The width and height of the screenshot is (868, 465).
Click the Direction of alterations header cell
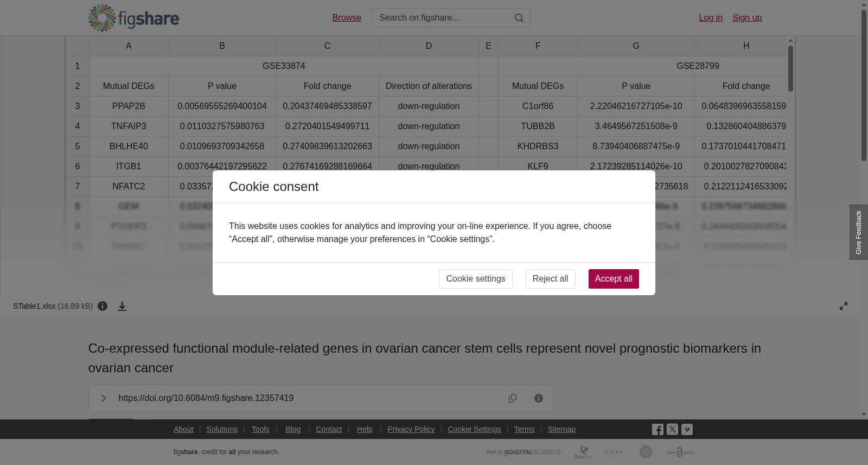[x=429, y=86]
